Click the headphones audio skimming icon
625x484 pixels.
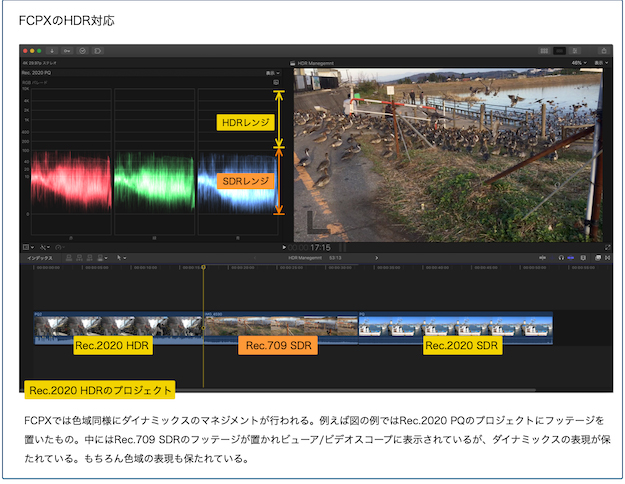(559, 258)
